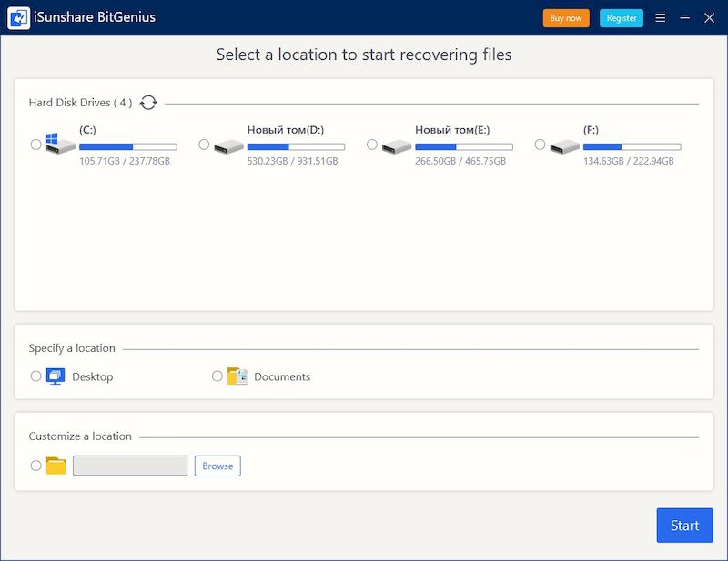Click the custom location path field
The height and width of the screenshot is (561, 728).
click(130, 466)
